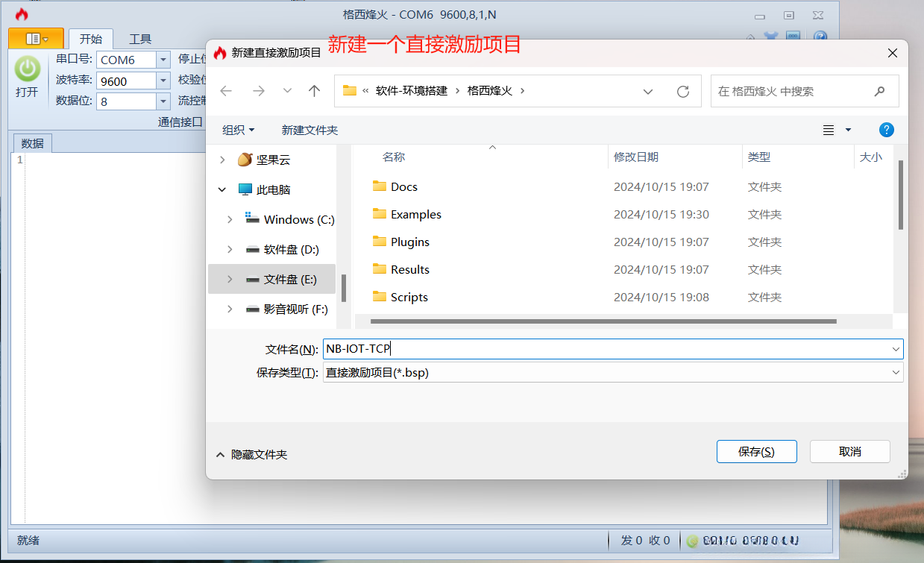Close the 新建直接激励项目 dialog
Image resolution: width=924 pixels, height=563 pixels.
[x=892, y=52]
